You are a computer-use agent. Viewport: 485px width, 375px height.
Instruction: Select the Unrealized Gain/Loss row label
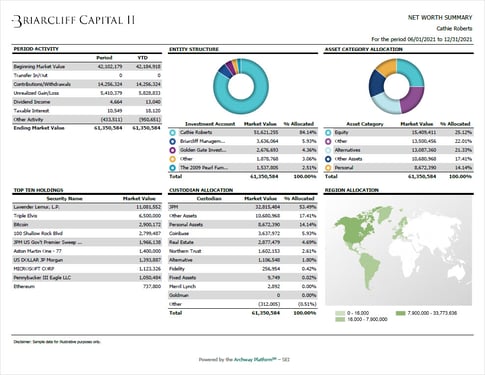tap(36, 93)
